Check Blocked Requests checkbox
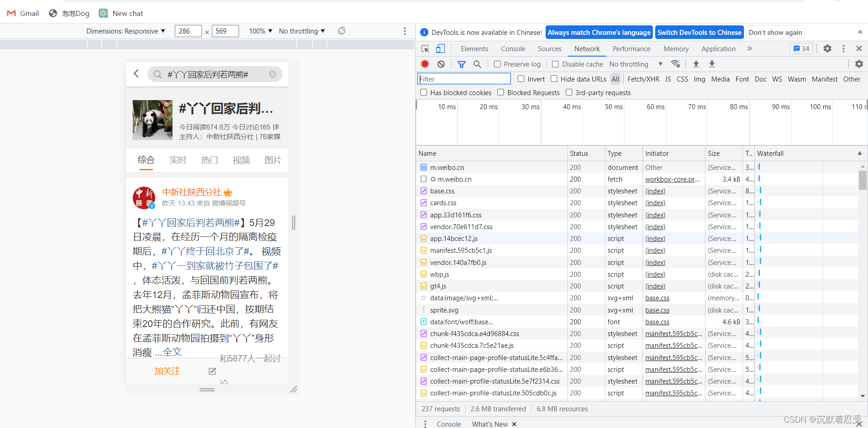Viewport: 868px width, 428px height. [x=500, y=92]
